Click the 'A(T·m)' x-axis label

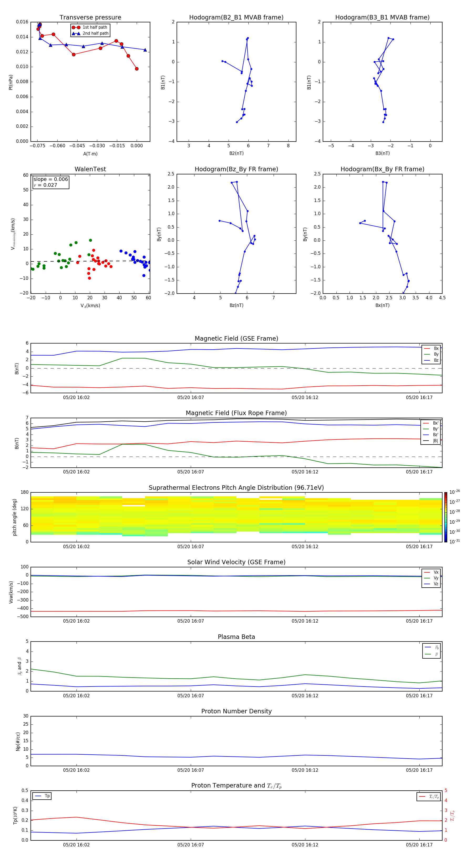tap(90, 154)
